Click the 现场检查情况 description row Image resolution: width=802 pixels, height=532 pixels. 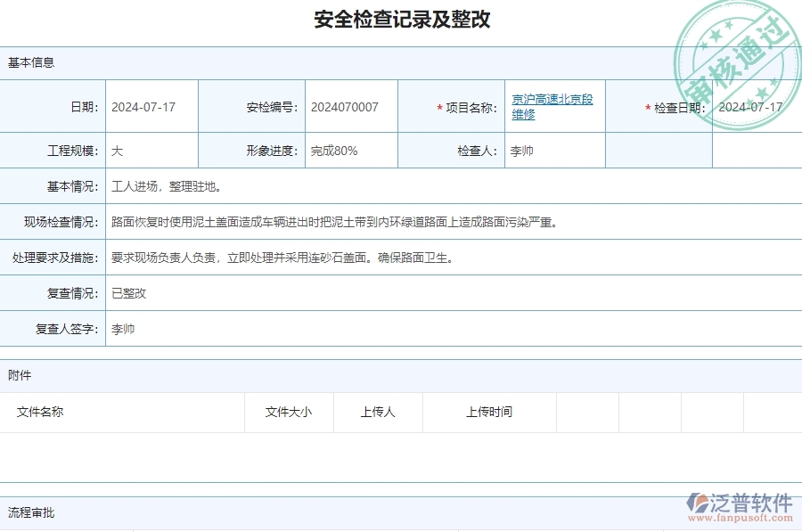tap(334, 222)
